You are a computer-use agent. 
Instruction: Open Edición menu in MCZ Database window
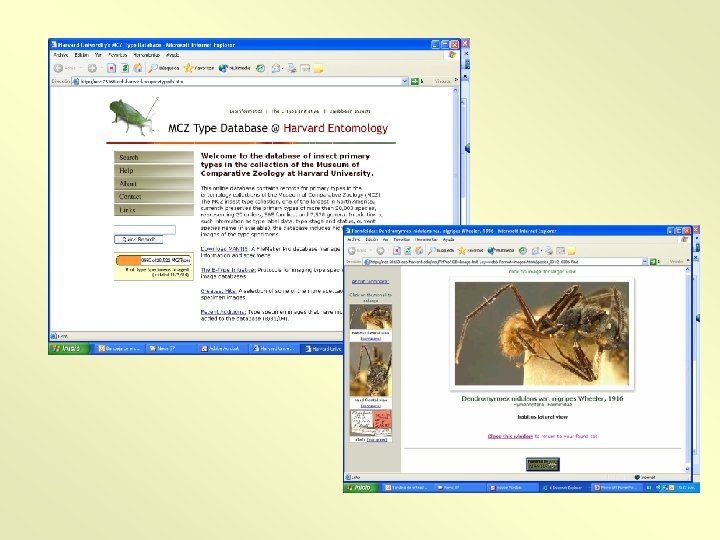[81, 55]
